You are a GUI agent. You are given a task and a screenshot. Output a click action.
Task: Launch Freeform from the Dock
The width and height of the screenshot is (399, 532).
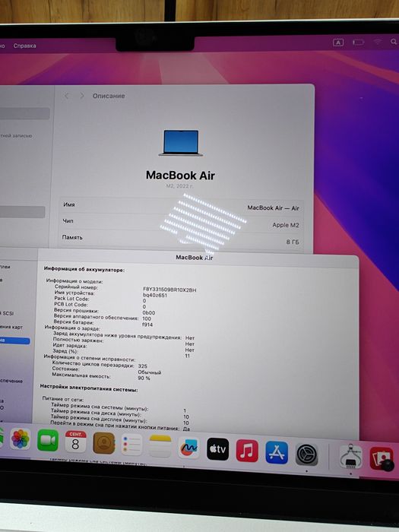[x=188, y=448]
